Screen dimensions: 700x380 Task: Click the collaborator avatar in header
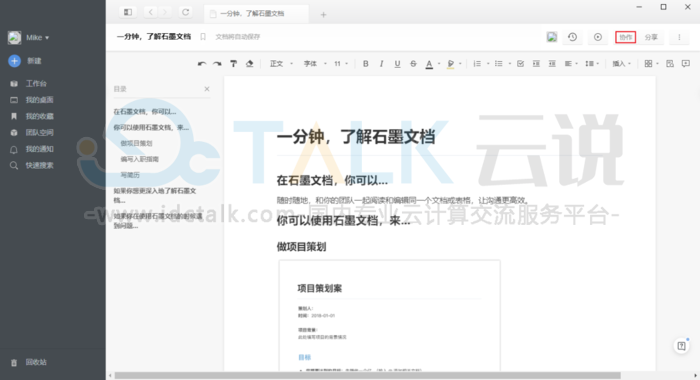pyautogui.click(x=552, y=37)
